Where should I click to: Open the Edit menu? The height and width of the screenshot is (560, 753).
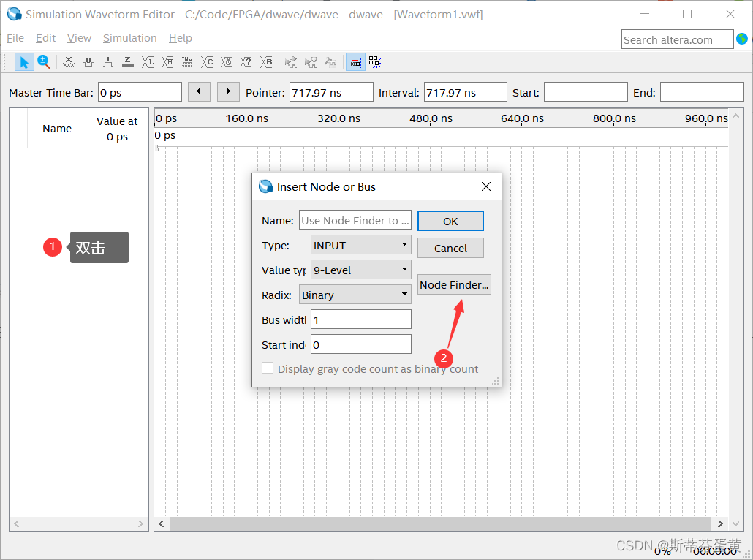(x=45, y=38)
